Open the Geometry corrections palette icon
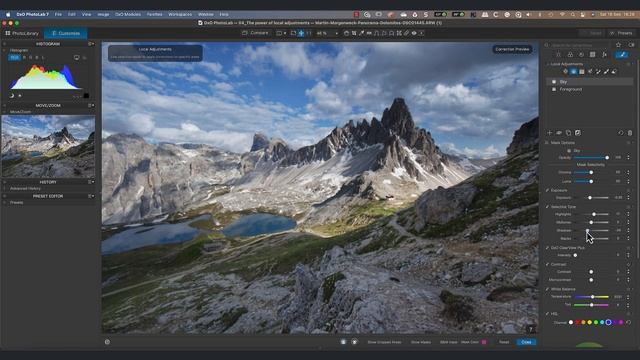 (593, 54)
